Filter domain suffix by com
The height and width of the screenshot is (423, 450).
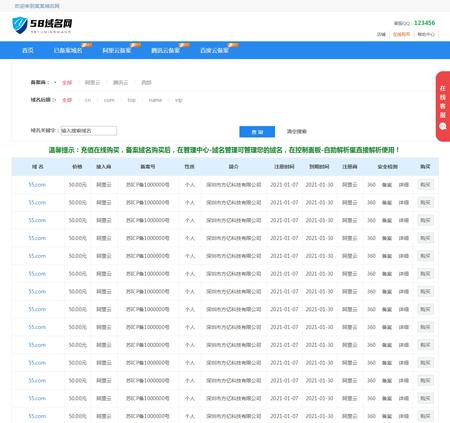click(109, 100)
